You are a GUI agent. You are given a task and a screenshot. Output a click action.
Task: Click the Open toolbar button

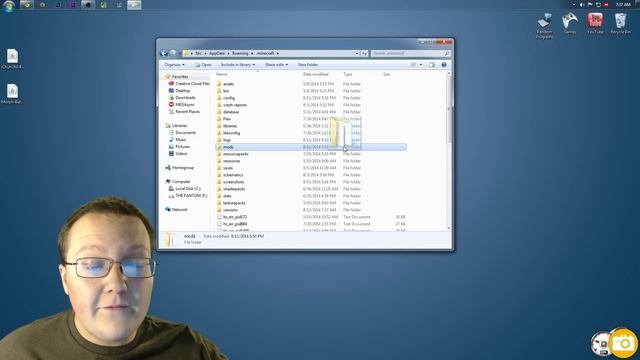click(203, 64)
